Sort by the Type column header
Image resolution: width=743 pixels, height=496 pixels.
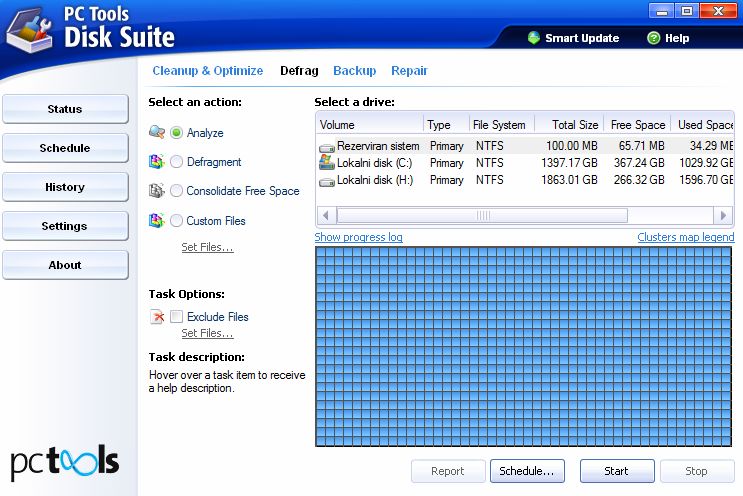pyautogui.click(x=446, y=125)
